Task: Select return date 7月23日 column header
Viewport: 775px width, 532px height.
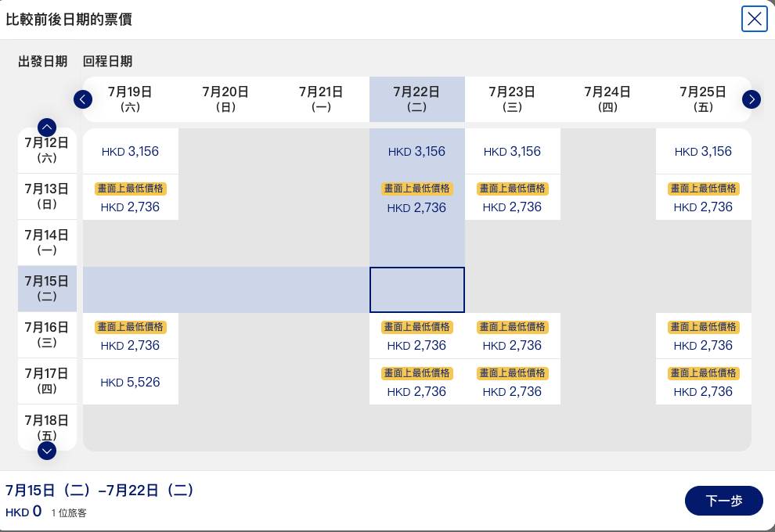Action: click(x=513, y=99)
